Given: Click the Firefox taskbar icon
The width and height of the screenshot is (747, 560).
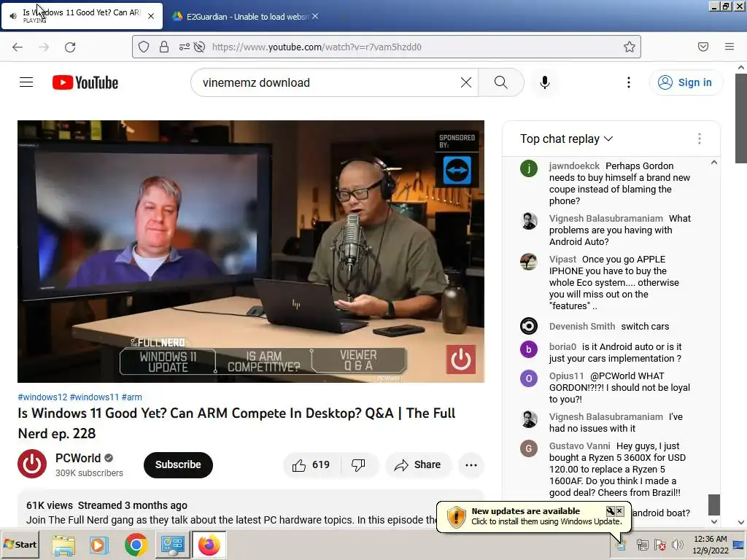Looking at the screenshot, I should click(x=209, y=545).
